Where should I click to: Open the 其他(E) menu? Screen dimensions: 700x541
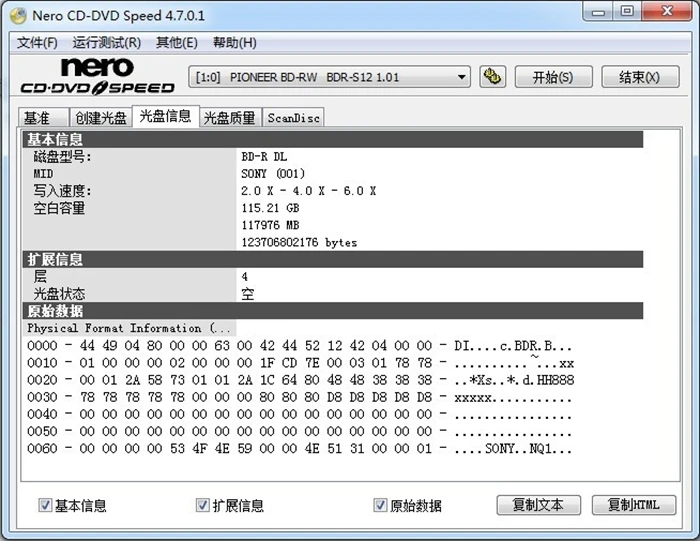177,43
